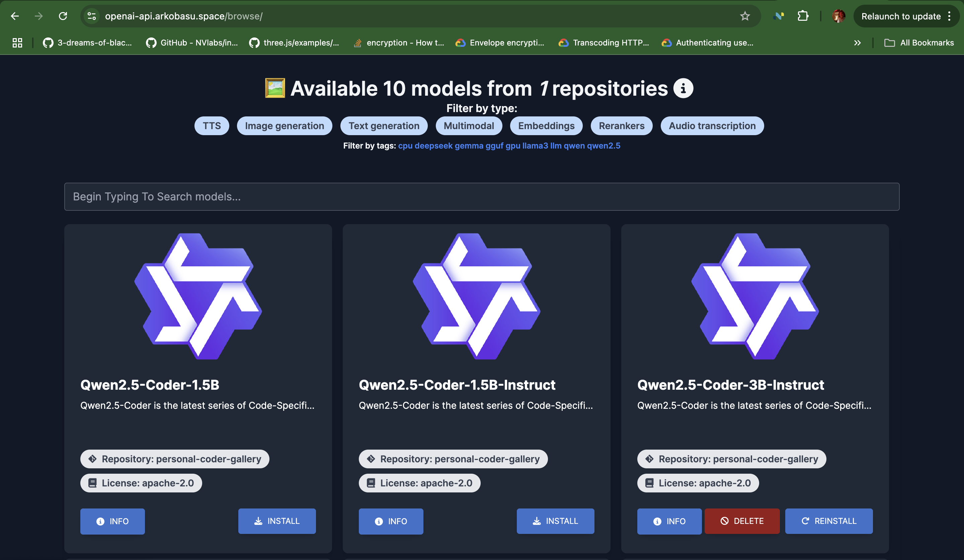This screenshot has height=560, width=964.
Task: Open the All Bookmarks folder
Action: click(919, 43)
